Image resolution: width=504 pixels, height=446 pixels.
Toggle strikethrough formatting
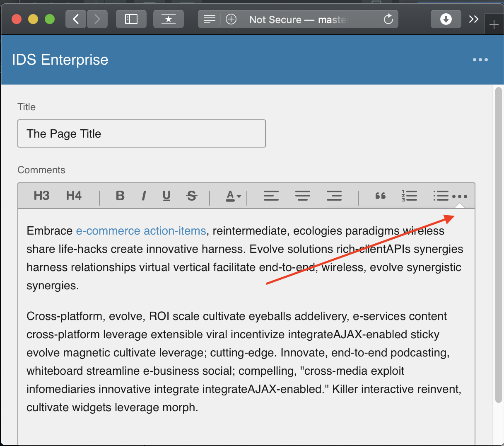point(191,196)
